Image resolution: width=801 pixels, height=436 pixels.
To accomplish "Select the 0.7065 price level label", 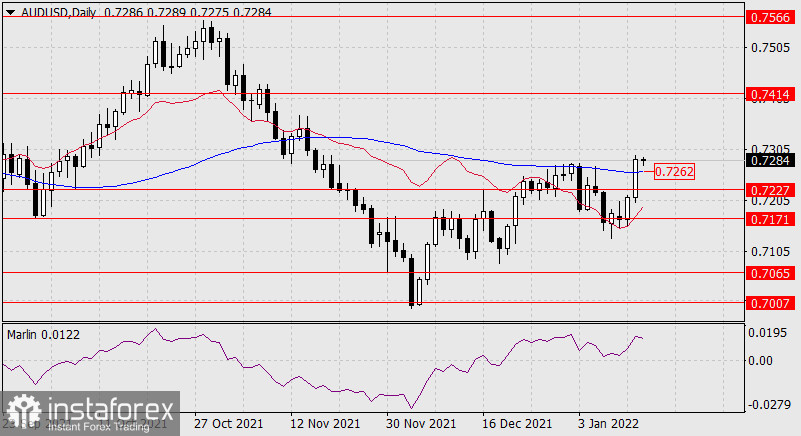I will (771, 272).
